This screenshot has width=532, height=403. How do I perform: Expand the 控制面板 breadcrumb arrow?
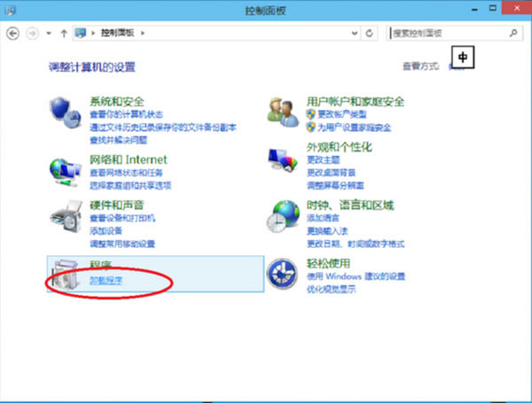click(x=144, y=33)
